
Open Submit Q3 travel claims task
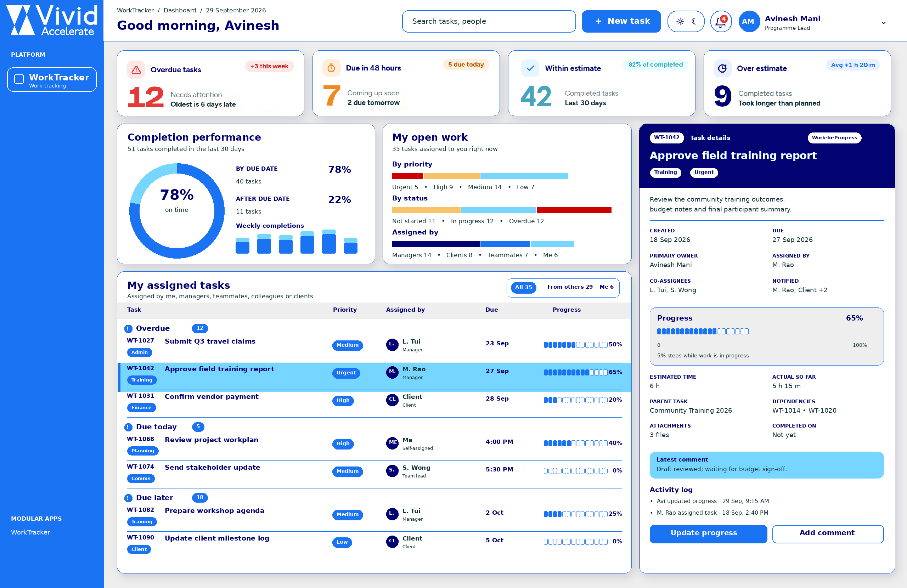(x=210, y=341)
